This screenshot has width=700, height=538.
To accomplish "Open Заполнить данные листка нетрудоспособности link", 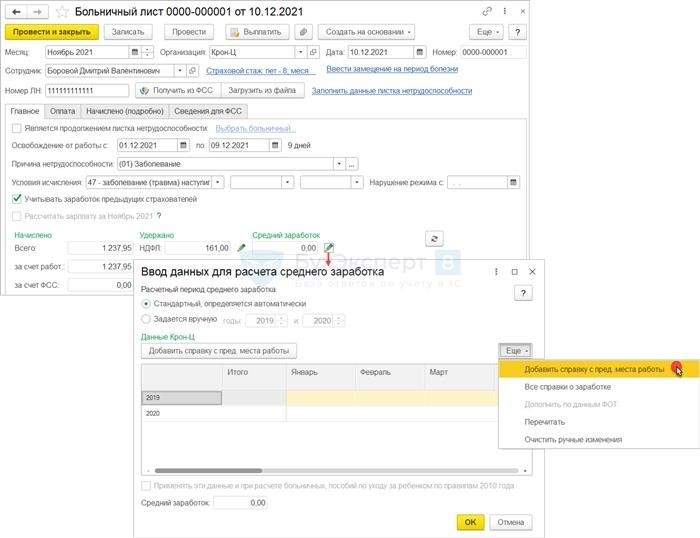I will tap(392, 91).
